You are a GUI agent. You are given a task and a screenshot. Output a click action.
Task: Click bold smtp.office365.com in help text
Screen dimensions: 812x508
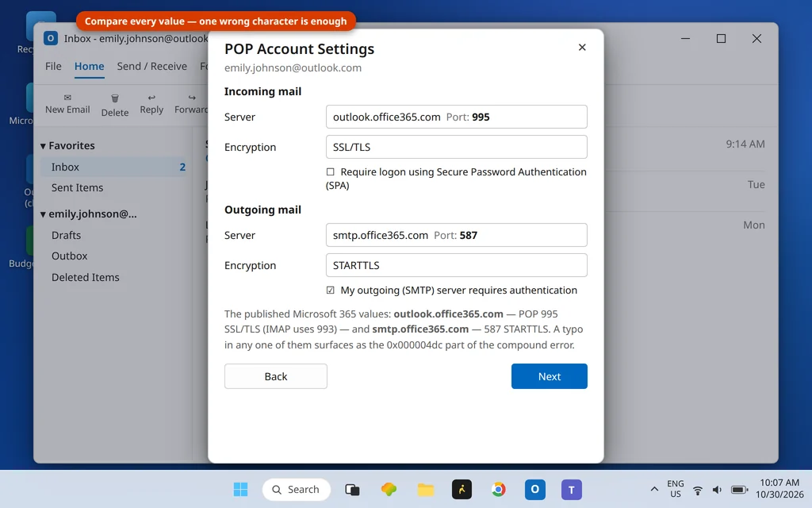tap(420, 329)
